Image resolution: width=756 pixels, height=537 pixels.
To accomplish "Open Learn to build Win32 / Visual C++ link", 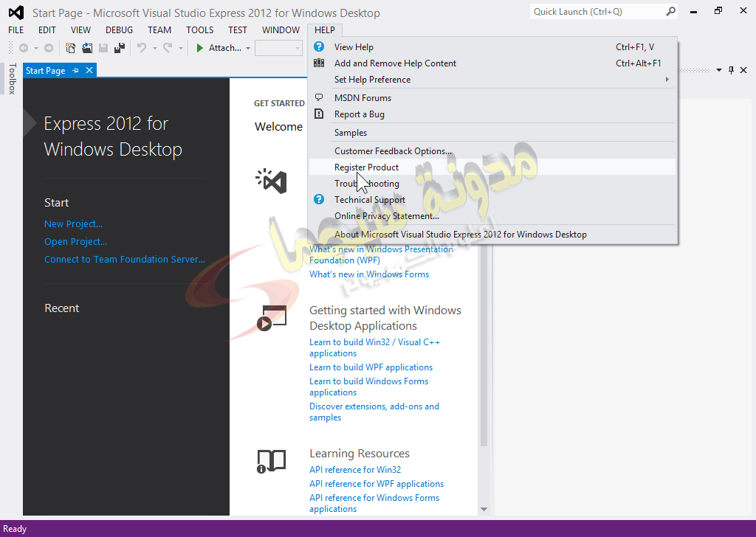I will (x=374, y=347).
